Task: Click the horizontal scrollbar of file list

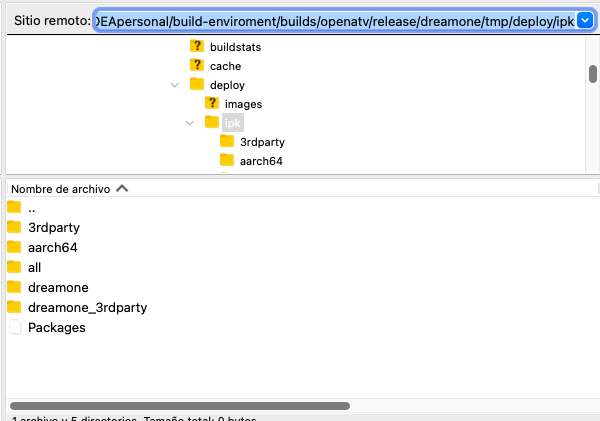Action: pos(180,406)
